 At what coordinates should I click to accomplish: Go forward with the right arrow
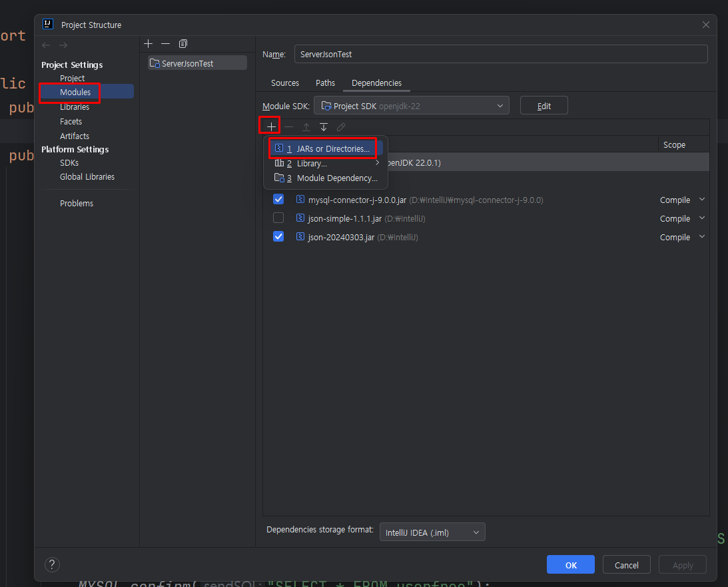(63, 45)
